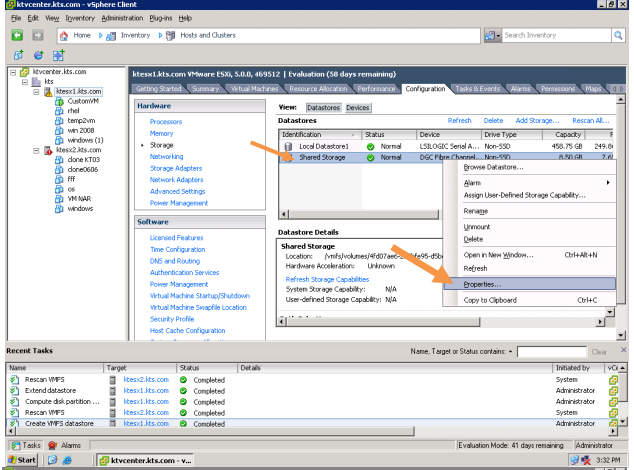Viewport: 634px width, 470px height.
Task: Click the Completed icon for Create VMFS datastore
Action: point(183,423)
